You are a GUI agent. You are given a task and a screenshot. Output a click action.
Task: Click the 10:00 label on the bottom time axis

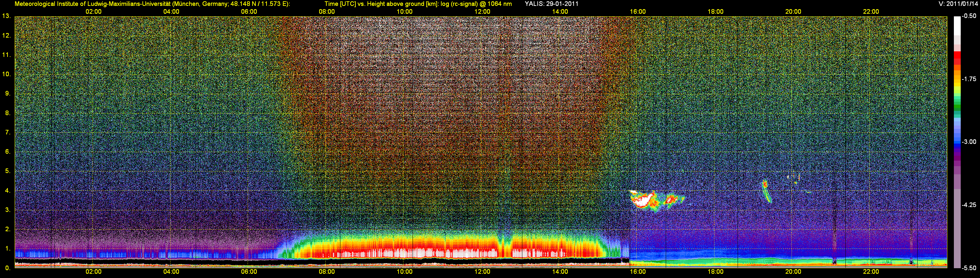click(404, 272)
